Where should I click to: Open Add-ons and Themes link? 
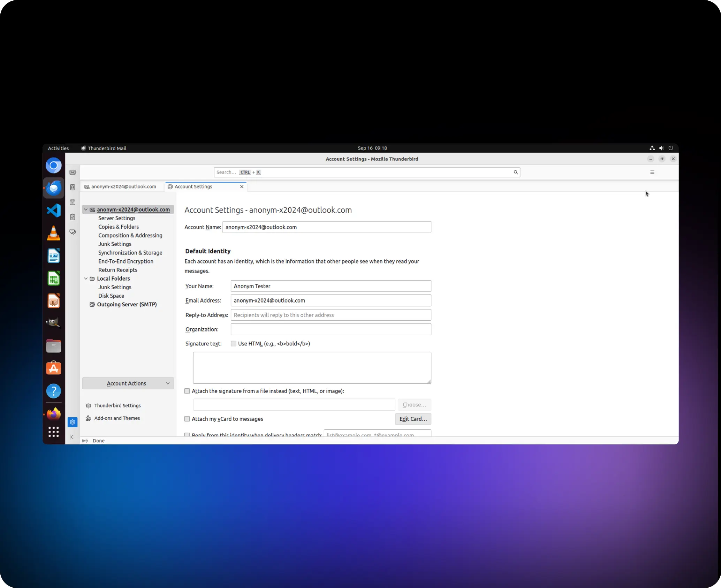point(117,418)
